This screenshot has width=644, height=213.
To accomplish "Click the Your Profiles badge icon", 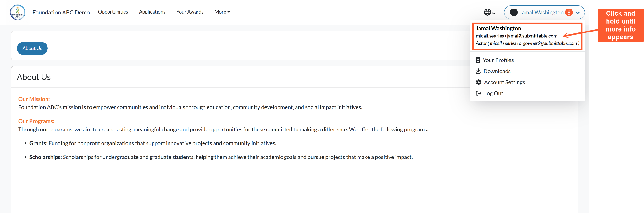I will (x=478, y=60).
